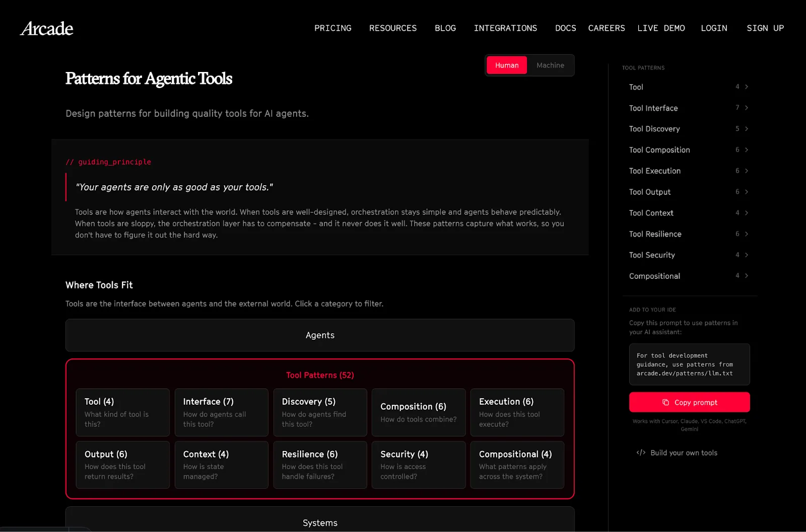Click the code brackets icon beside Build your own tools

641,452
